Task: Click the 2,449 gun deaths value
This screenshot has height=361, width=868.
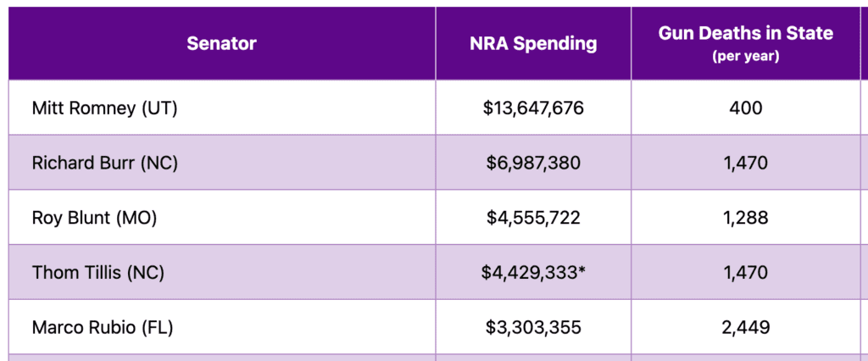Action: (745, 327)
